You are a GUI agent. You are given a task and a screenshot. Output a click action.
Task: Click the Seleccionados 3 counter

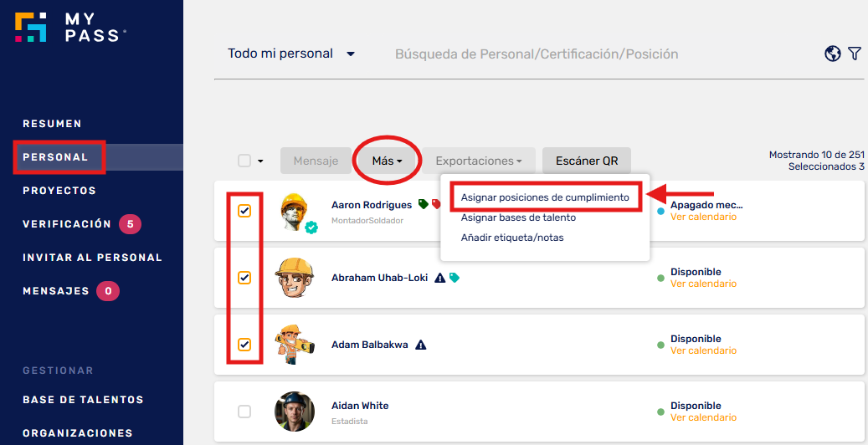(x=826, y=166)
